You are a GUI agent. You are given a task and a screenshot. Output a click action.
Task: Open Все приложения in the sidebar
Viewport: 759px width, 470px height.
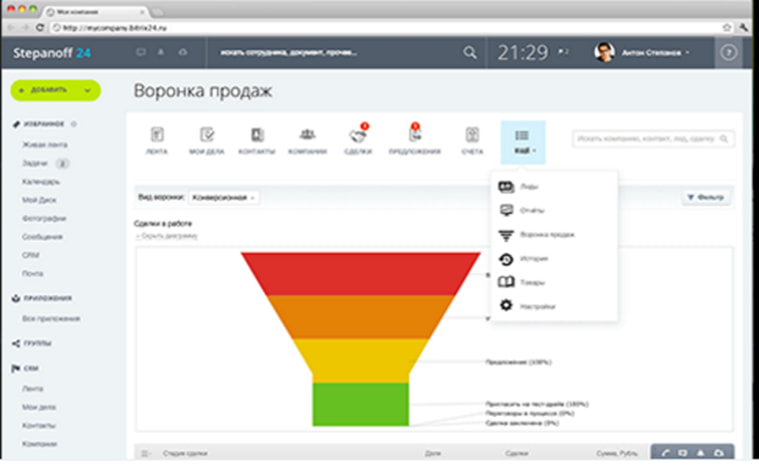coord(51,318)
